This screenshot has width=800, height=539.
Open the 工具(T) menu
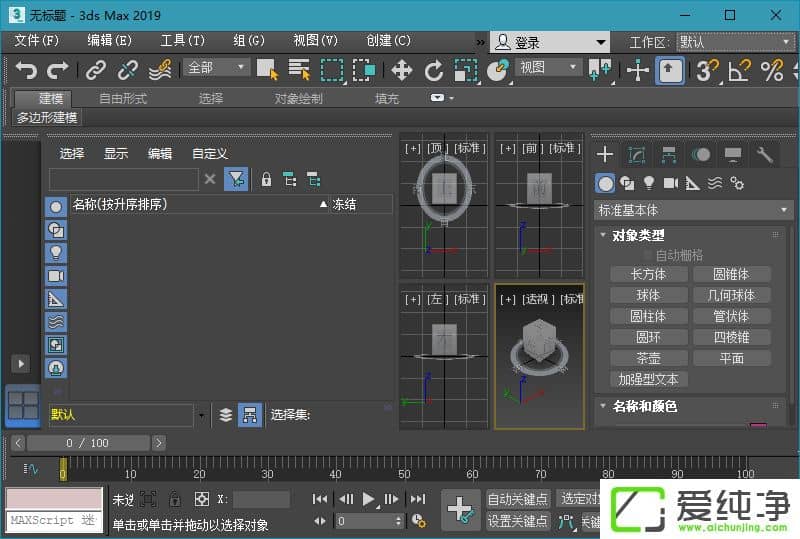pyautogui.click(x=182, y=41)
